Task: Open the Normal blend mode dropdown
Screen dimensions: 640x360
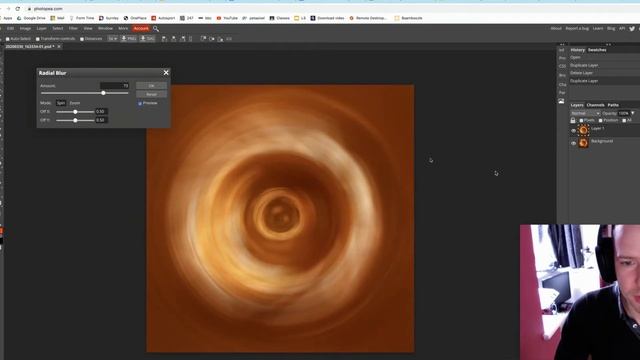Action: tap(585, 113)
